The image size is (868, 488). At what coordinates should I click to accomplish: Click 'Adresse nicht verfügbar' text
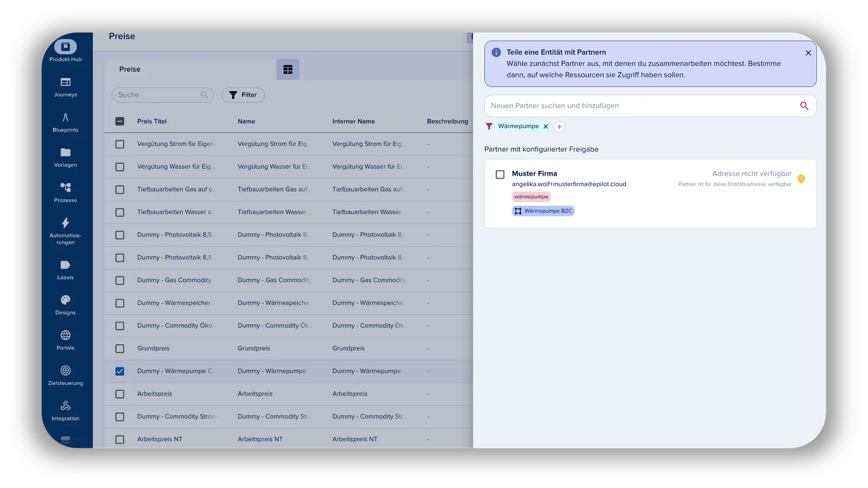coord(752,174)
